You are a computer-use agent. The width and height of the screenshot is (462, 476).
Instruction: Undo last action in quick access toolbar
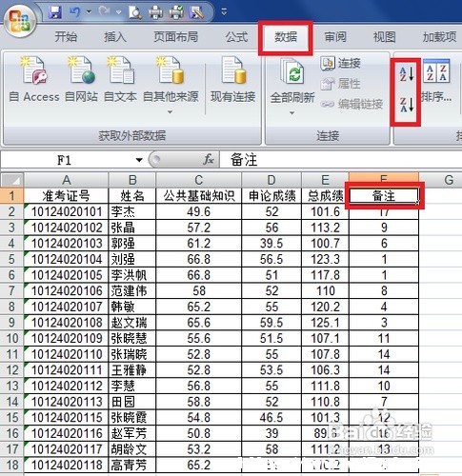coord(75,12)
